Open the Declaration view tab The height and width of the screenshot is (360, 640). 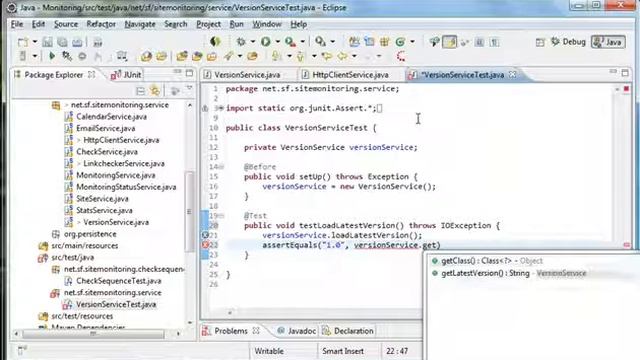click(348, 331)
